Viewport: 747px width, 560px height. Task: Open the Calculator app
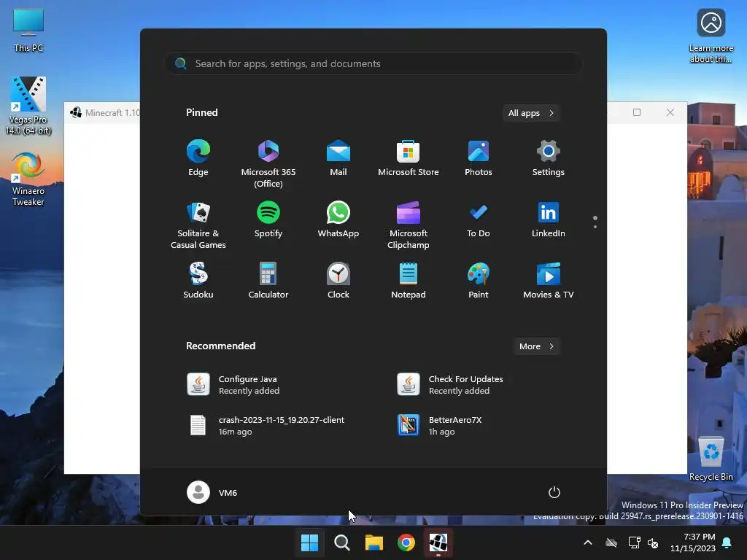268,281
